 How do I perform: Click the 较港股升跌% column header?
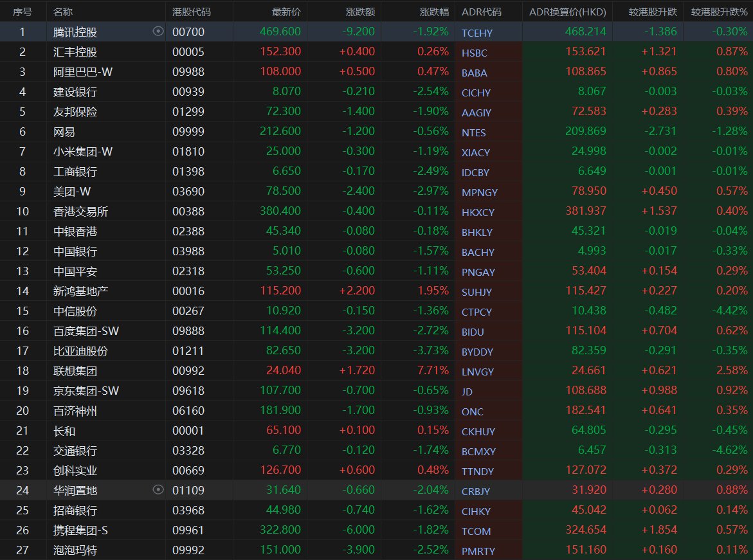click(x=719, y=12)
